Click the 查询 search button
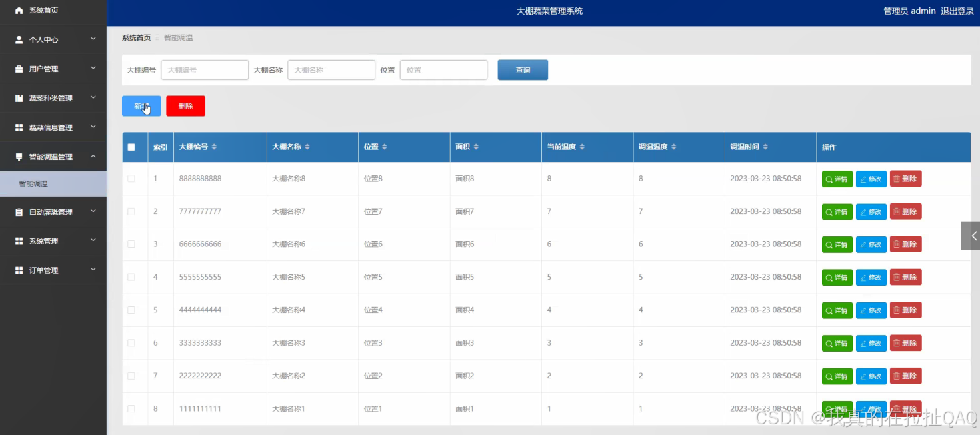 (x=523, y=70)
